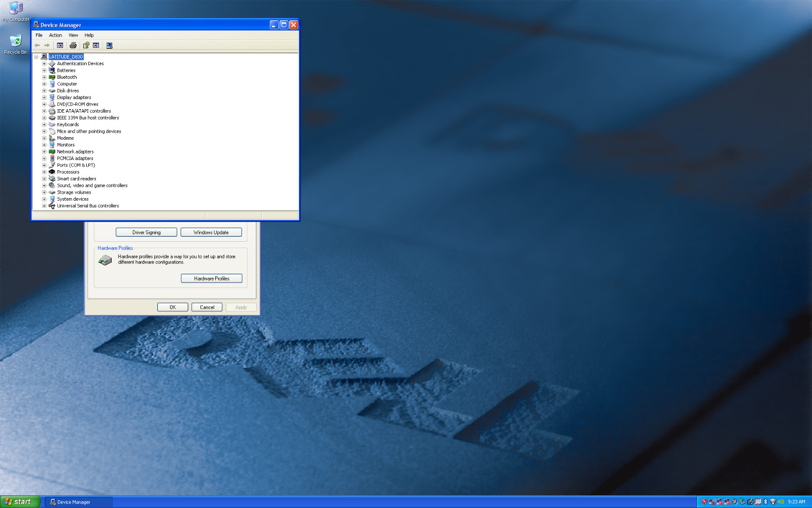Select the LATITUDE_D830 computer icon in tree
This screenshot has height=508, width=812.
[x=44, y=57]
